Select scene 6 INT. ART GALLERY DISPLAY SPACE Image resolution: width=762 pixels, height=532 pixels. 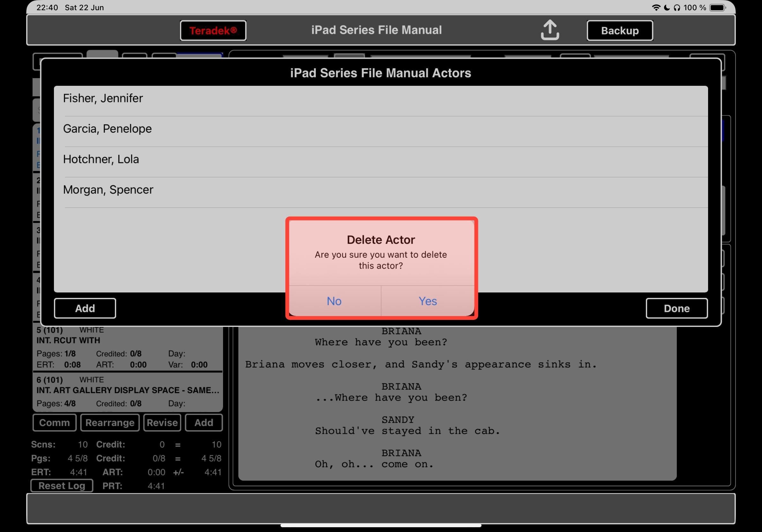click(127, 392)
